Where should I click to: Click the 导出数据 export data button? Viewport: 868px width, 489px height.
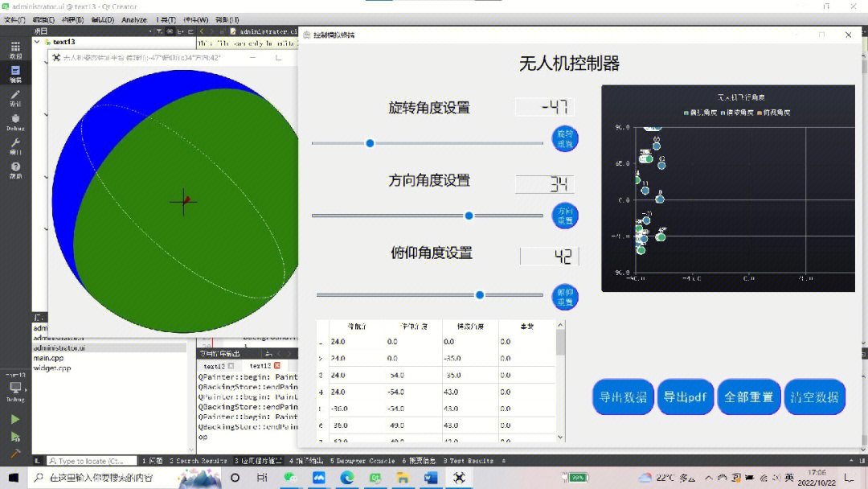(x=623, y=397)
